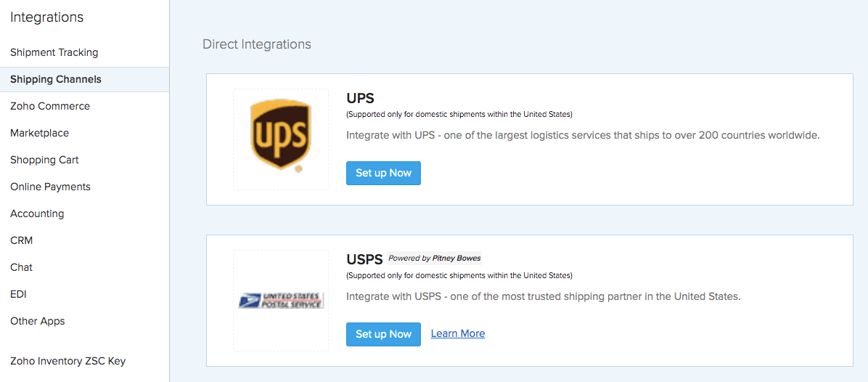Click the Powered by Pitney Bowes badge

pos(434,258)
